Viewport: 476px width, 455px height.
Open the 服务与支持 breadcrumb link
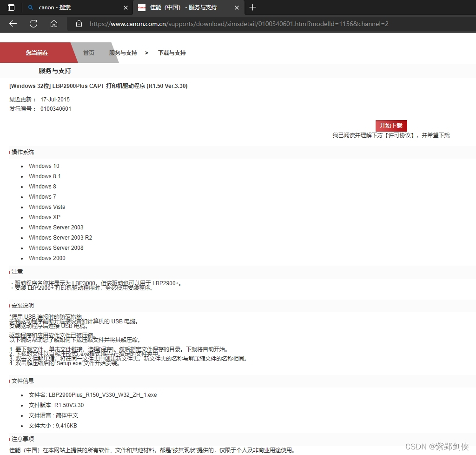tap(122, 53)
